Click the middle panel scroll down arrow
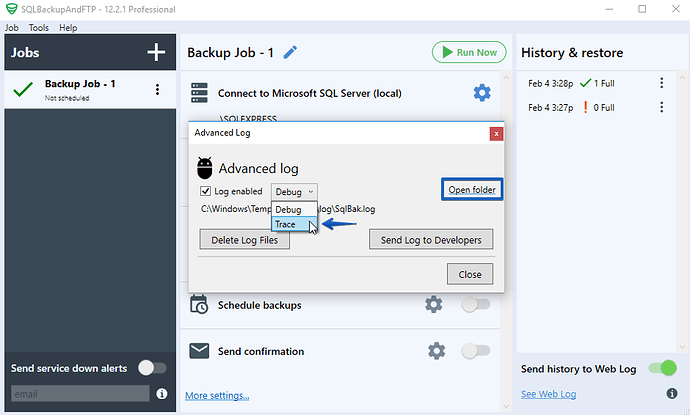The width and height of the screenshot is (690, 415). (x=506, y=406)
